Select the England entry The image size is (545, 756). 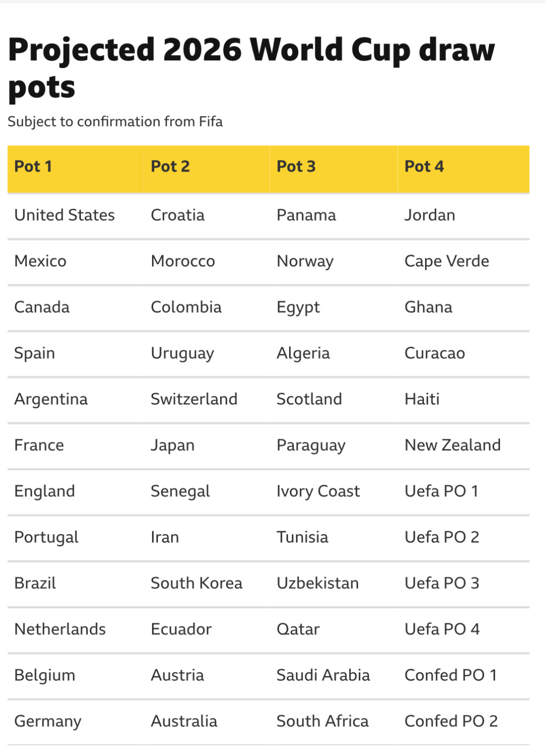coord(44,491)
